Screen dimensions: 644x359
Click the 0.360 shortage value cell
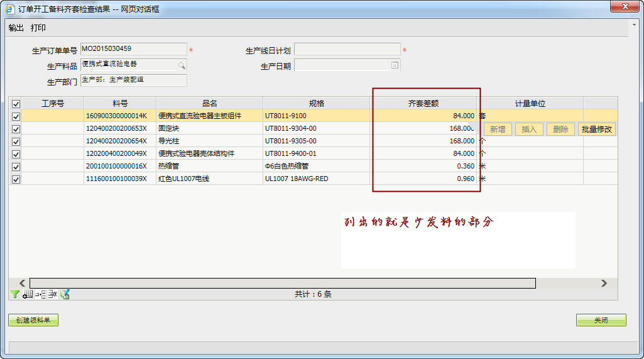pyautogui.click(x=423, y=166)
